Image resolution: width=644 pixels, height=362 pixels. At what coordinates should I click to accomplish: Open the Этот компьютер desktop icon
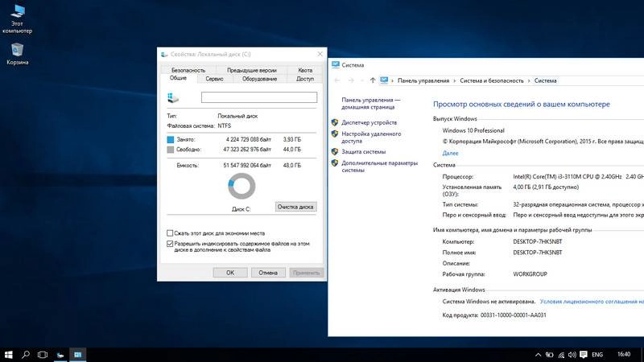[x=17, y=19]
